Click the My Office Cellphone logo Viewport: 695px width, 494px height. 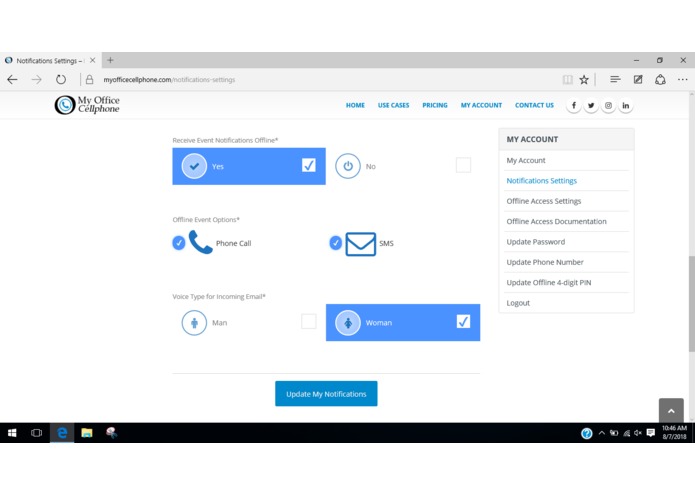[x=87, y=105]
